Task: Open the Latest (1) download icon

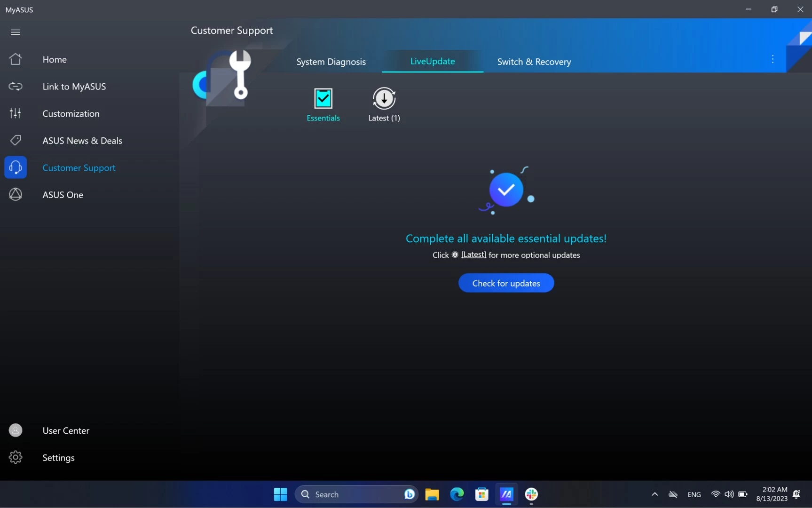Action: pos(384,98)
